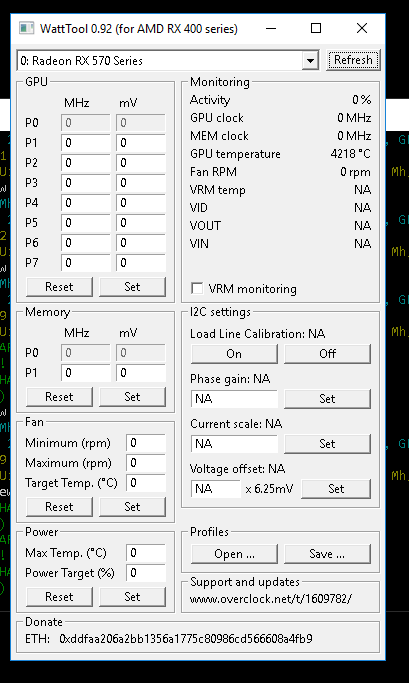Open a profile with Open ... button
Viewport: 409px width, 683px height.
pyautogui.click(x=234, y=554)
